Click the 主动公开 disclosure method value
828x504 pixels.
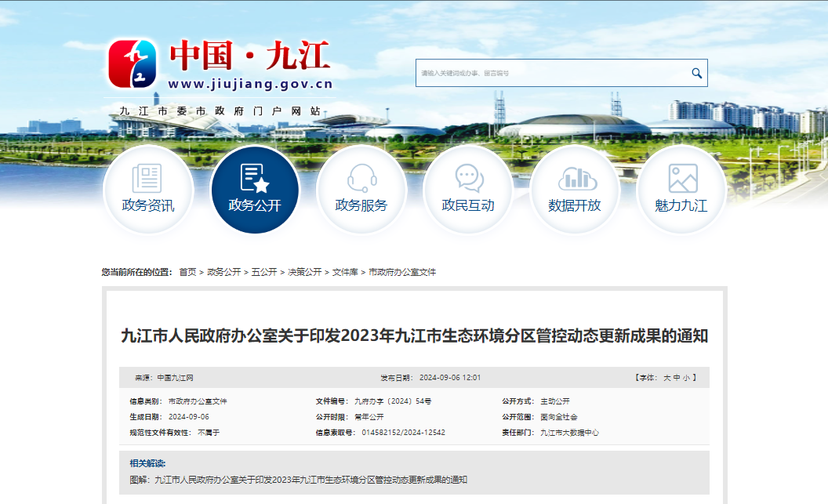pos(555,401)
